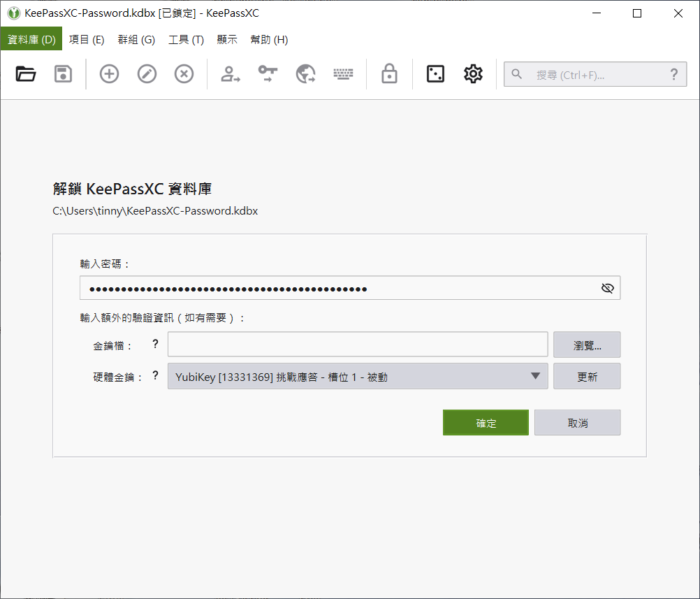
Task: Copy password key toolbar icon
Action: tap(268, 73)
